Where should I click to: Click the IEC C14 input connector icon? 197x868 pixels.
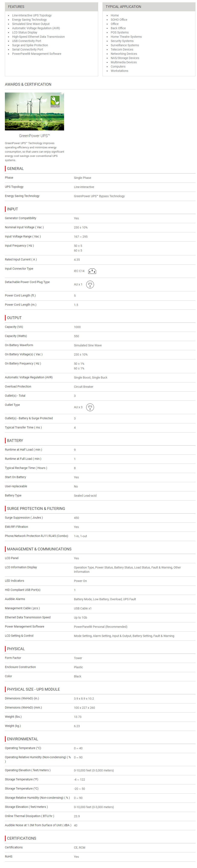click(92, 271)
